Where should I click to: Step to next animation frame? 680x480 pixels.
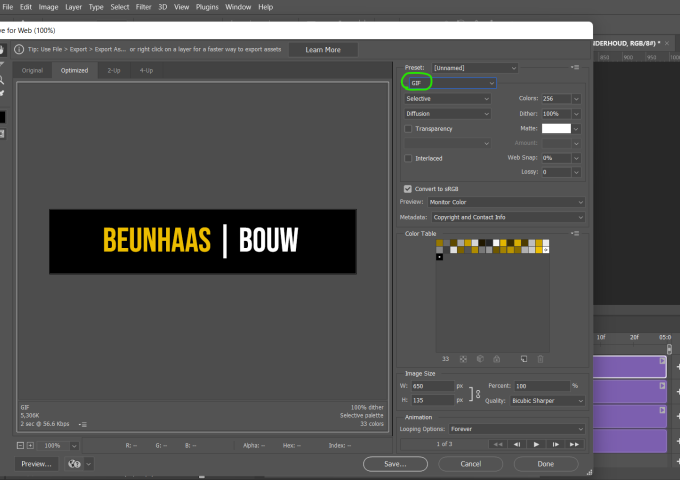(556, 444)
